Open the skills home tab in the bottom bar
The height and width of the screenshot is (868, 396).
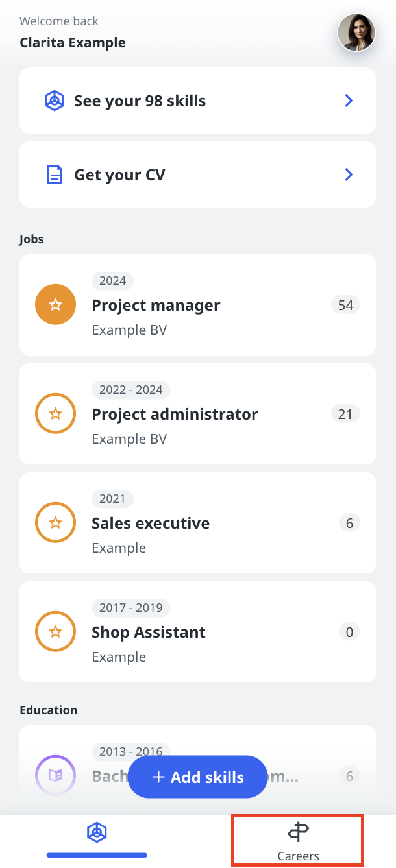click(97, 832)
